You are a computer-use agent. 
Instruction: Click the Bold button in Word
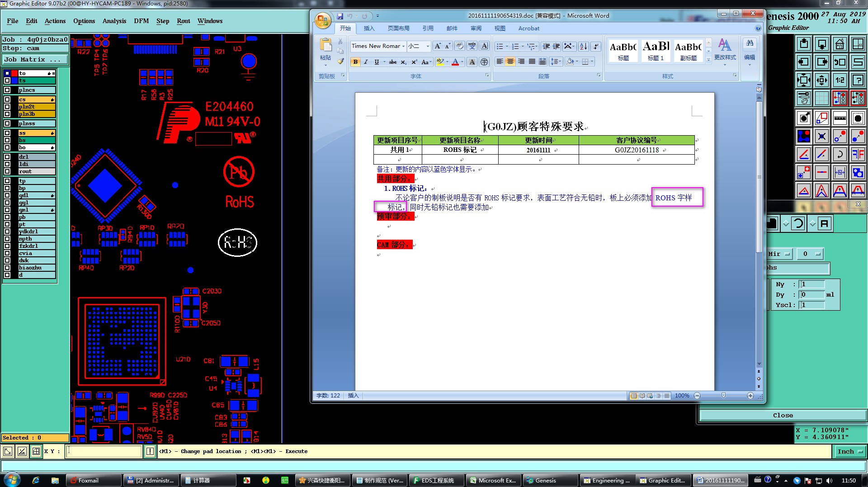355,62
